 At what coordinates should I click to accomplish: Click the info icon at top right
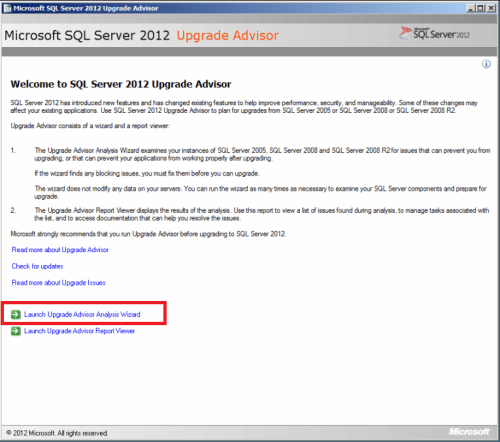point(486,64)
